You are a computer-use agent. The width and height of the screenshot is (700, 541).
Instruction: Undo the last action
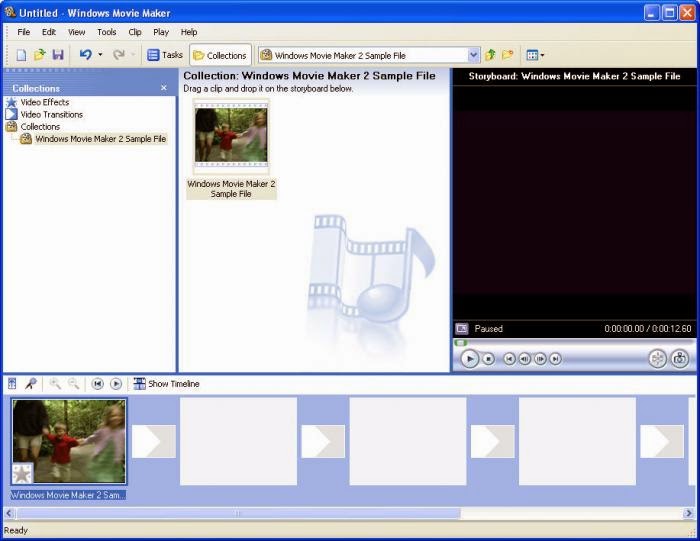[x=85, y=55]
